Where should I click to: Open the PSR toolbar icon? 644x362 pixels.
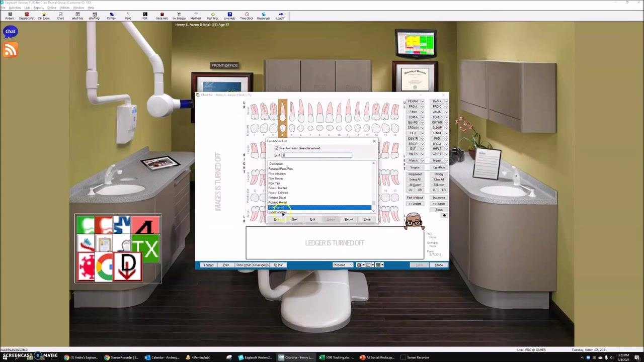tap(145, 16)
